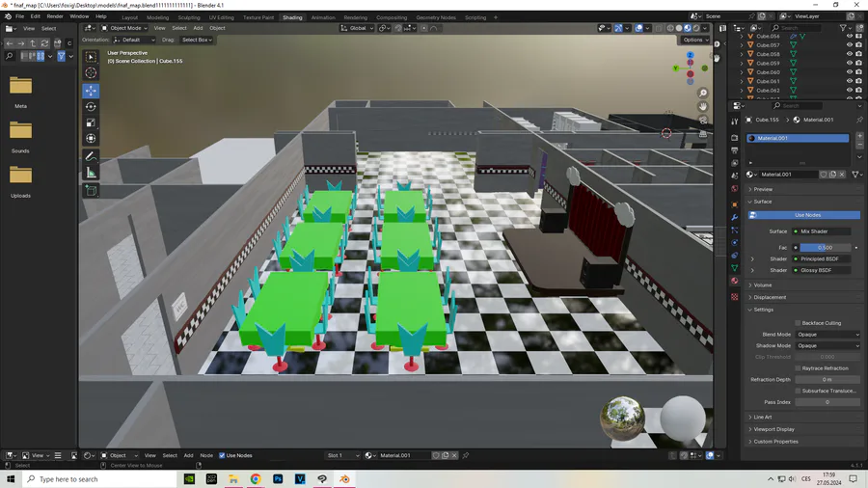The image size is (868, 488).
Task: Activate the Transform tool
Action: pos(91,138)
